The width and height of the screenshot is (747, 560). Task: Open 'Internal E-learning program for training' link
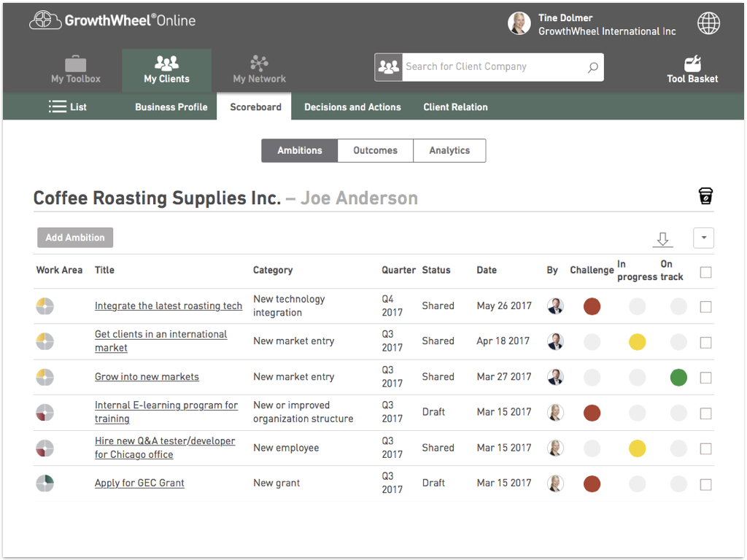coord(166,412)
